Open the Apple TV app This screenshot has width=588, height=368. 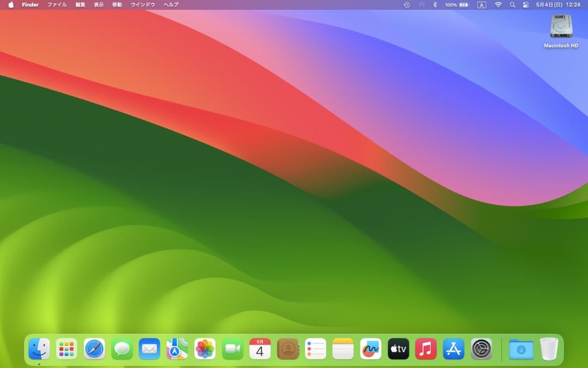399,349
